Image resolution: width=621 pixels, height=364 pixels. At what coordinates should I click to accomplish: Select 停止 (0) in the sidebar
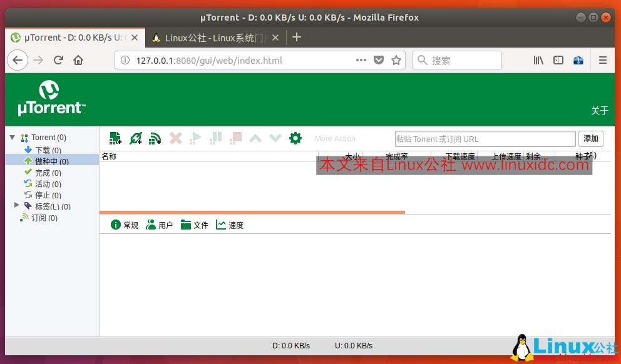coord(48,195)
